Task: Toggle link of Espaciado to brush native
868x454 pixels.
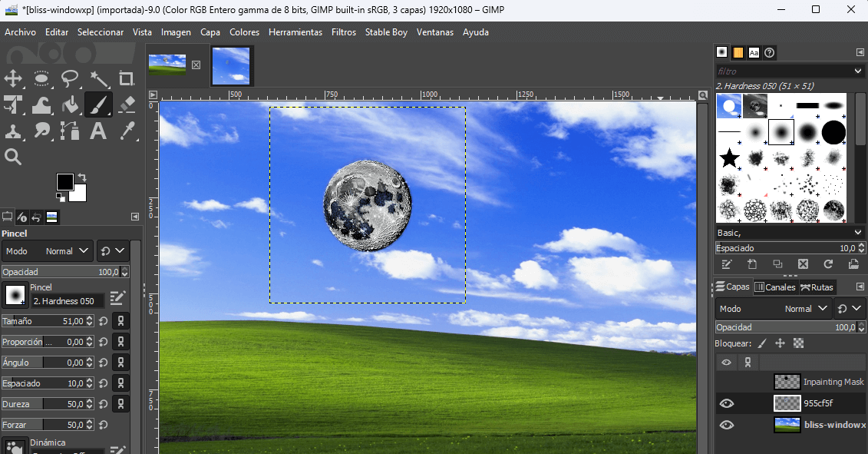Action: 120,383
